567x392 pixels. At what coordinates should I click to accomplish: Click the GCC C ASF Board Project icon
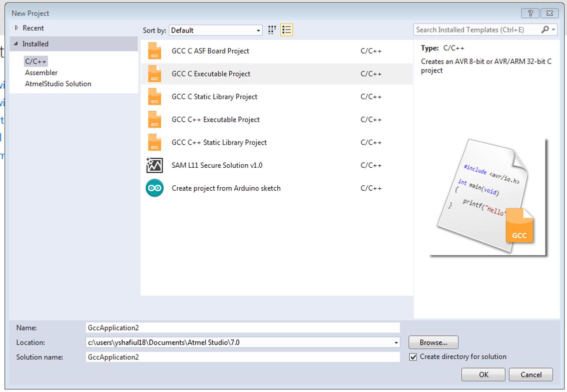tap(155, 51)
